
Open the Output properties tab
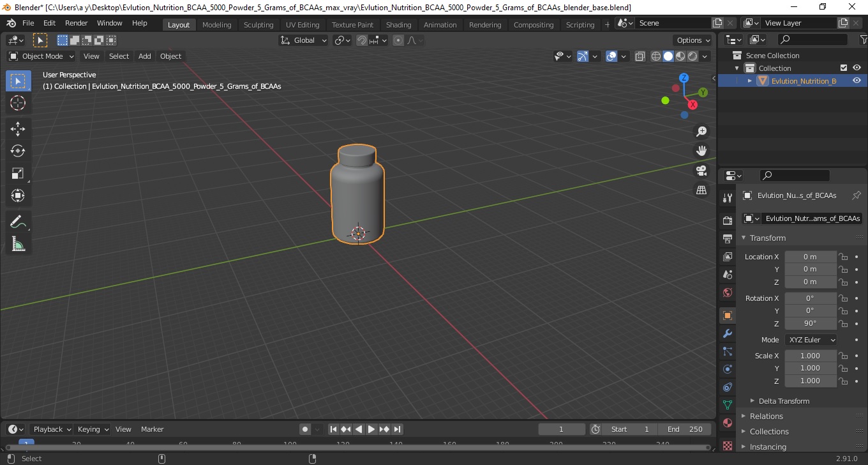(727, 239)
